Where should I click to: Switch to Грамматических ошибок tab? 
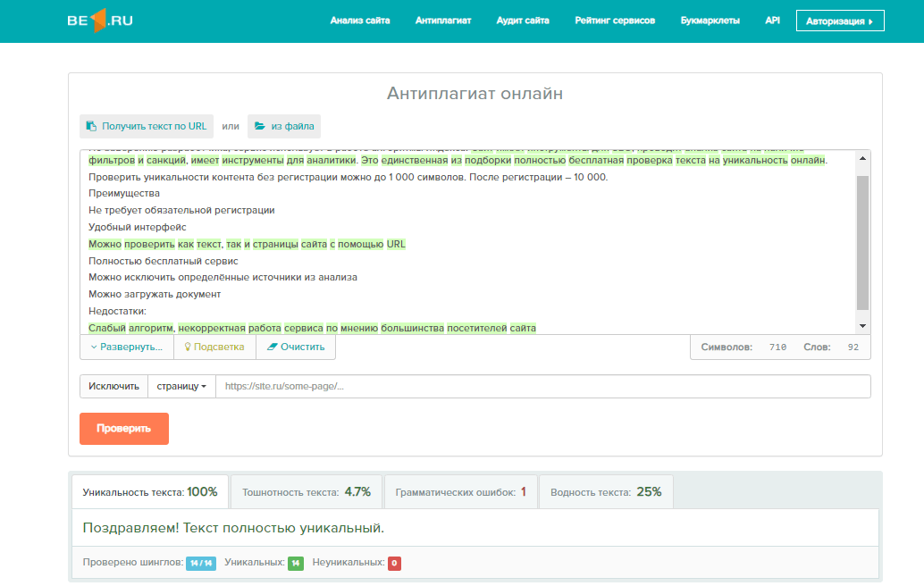click(461, 492)
